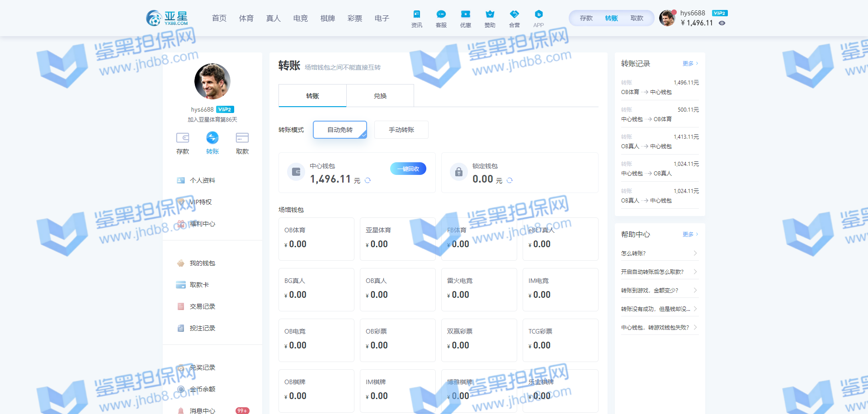Open 交易记录 in the sidebar
The width and height of the screenshot is (868, 414).
click(202, 306)
